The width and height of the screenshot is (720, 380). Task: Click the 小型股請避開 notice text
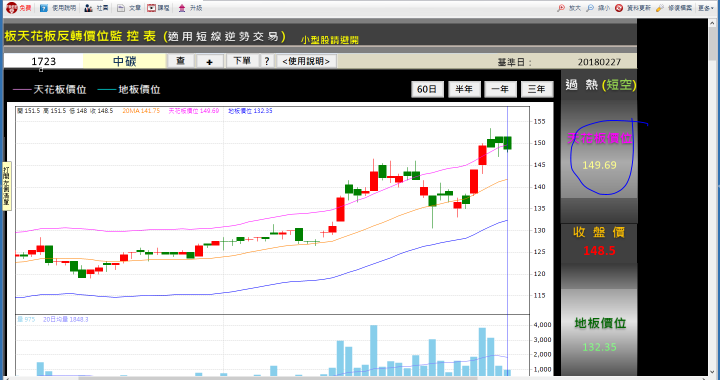point(330,40)
